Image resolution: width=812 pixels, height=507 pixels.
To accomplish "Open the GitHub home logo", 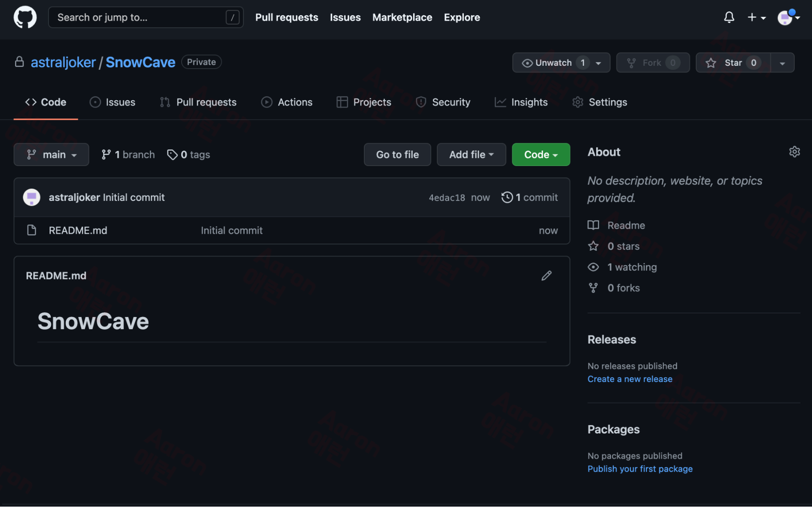I will (x=25, y=17).
